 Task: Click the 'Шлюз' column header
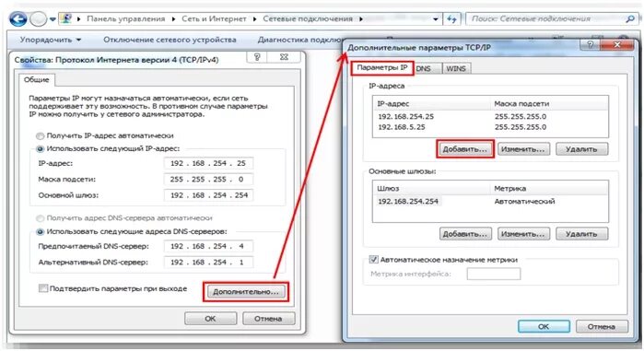click(431, 189)
